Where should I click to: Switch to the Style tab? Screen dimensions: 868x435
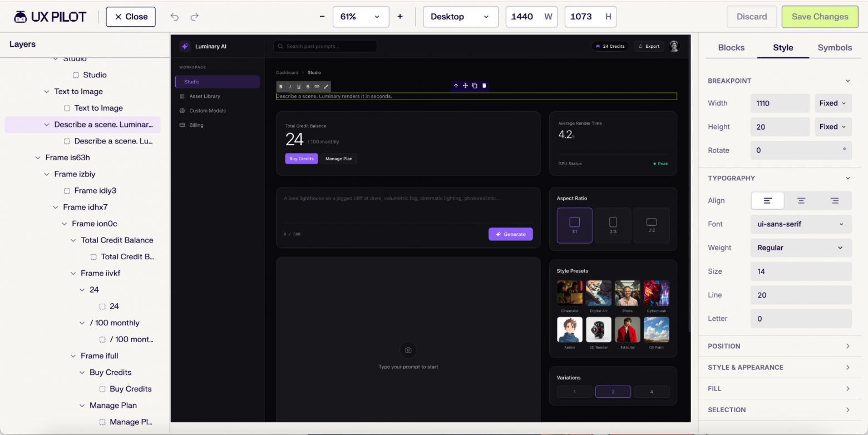(x=783, y=48)
